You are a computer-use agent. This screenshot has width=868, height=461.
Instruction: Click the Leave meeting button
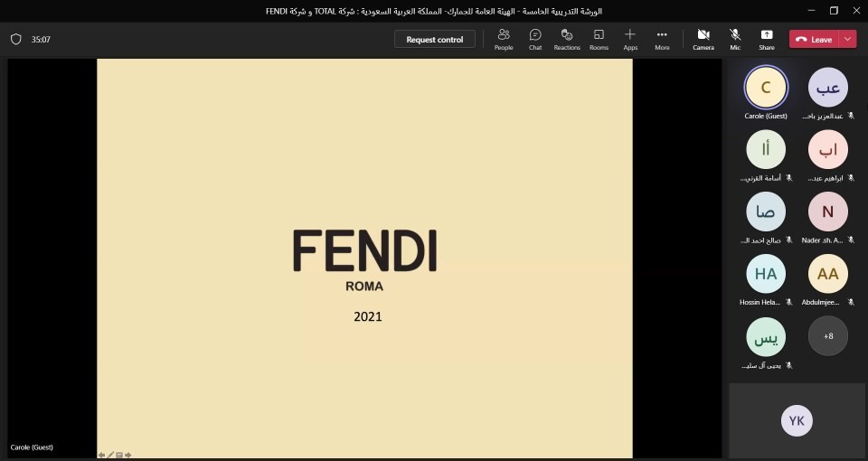tap(815, 39)
